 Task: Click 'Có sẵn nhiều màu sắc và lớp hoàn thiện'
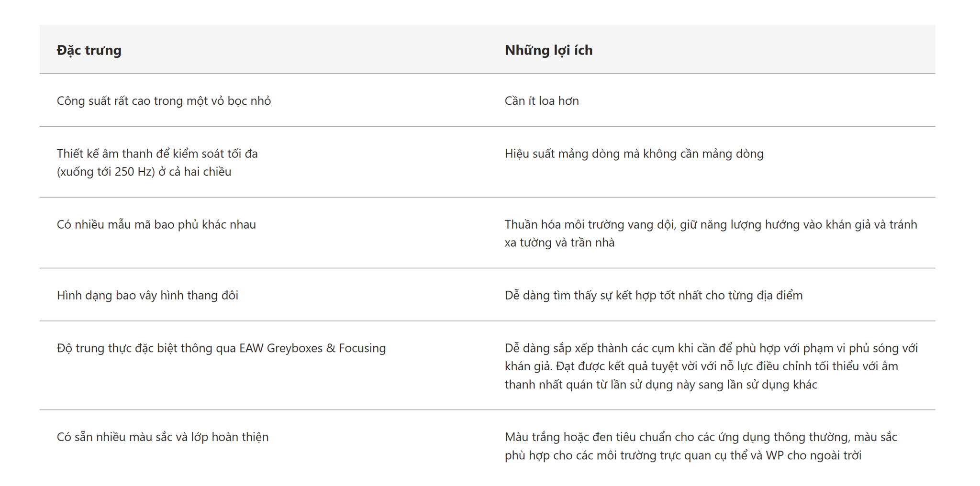click(163, 437)
